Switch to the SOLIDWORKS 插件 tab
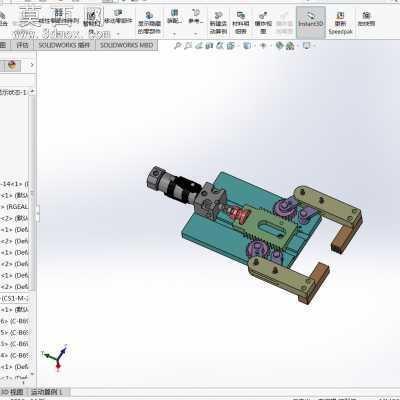Viewport: 400px width, 400px height. click(64, 45)
